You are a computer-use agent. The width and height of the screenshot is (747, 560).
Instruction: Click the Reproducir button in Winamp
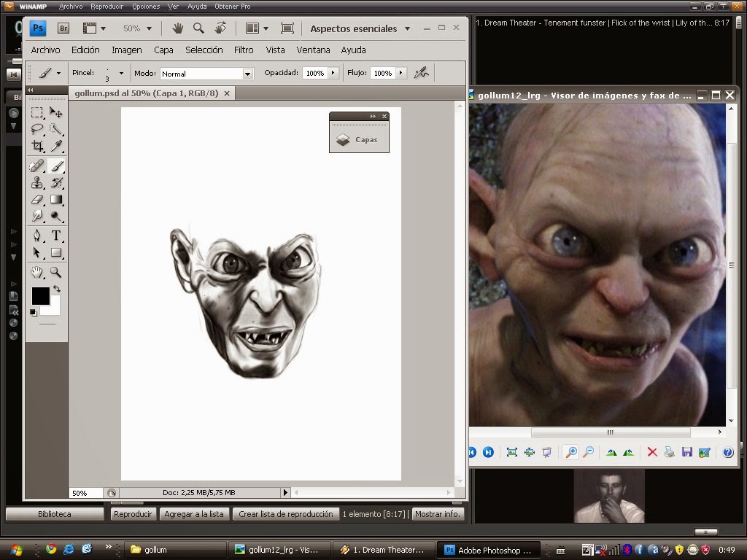tap(133, 514)
